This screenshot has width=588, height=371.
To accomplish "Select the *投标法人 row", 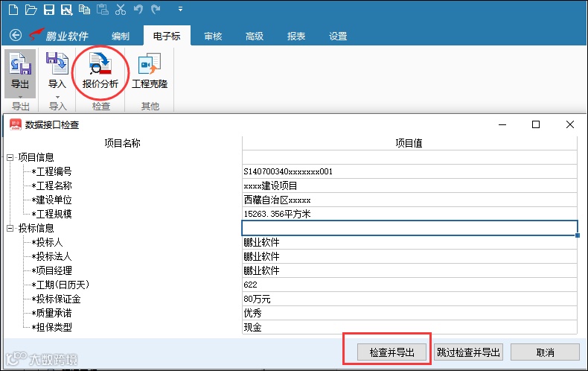I will [52, 256].
